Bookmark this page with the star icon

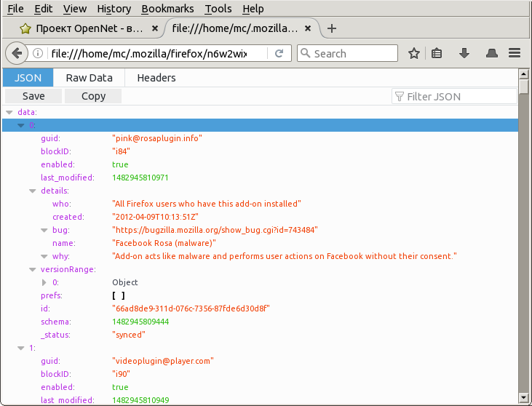pos(413,53)
